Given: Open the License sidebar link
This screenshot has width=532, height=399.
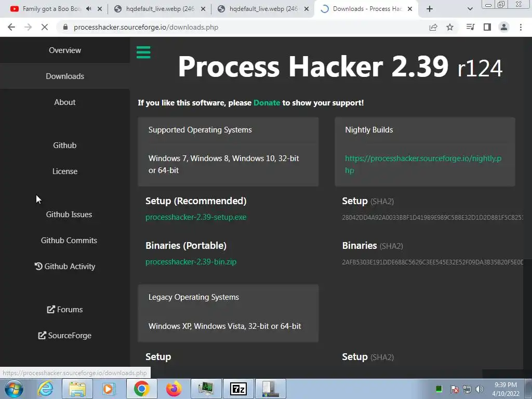Looking at the screenshot, I should point(65,171).
